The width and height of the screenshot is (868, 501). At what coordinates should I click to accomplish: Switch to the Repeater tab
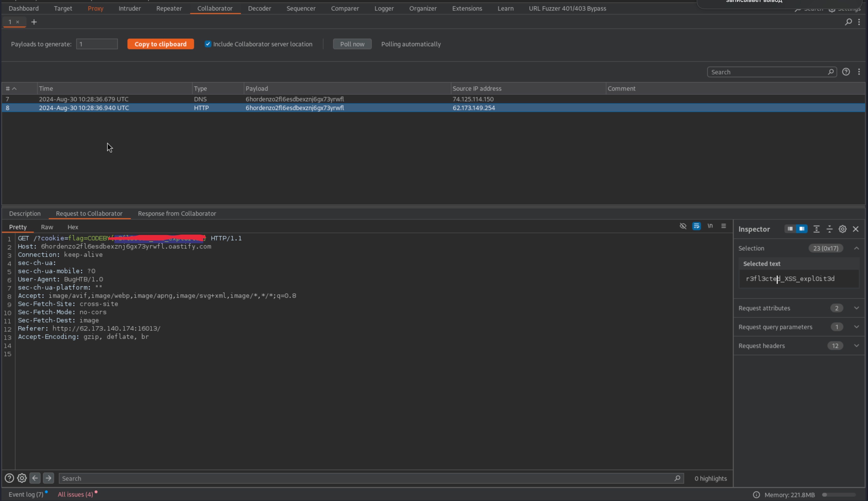169,8
